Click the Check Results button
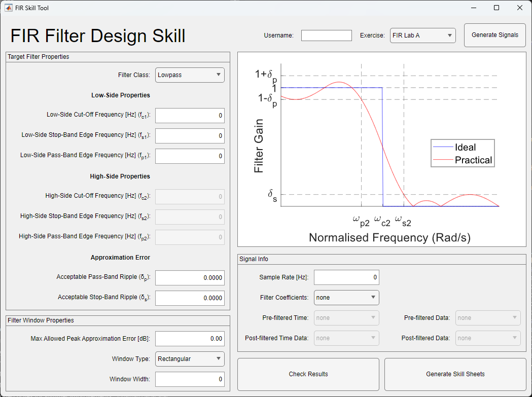The image size is (532, 397). click(x=308, y=374)
